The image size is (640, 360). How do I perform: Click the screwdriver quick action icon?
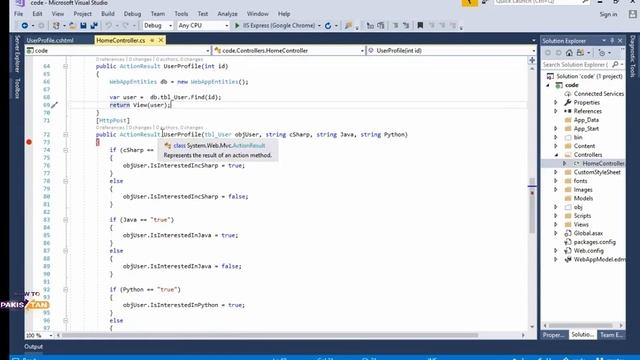54,105
